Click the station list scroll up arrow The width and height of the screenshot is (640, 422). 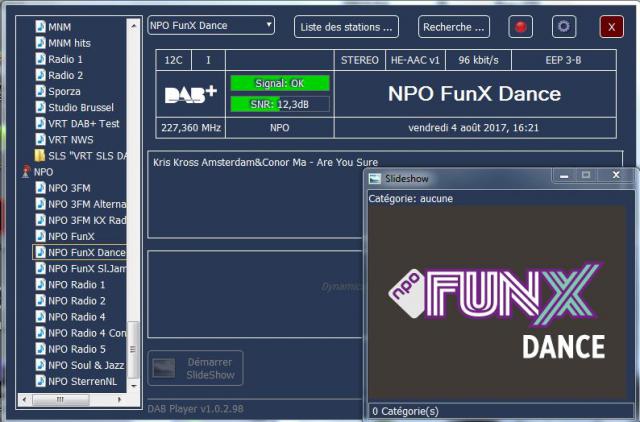click(x=133, y=25)
